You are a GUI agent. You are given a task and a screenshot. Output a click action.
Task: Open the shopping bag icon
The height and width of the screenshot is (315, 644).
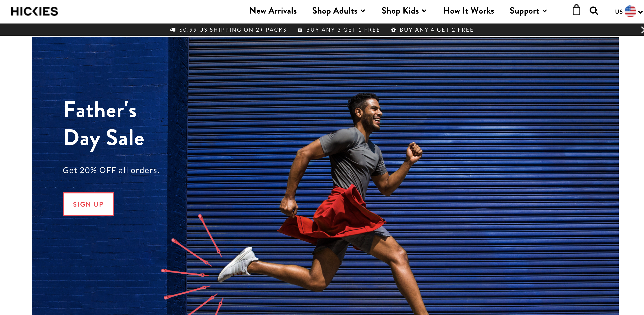pos(576,10)
